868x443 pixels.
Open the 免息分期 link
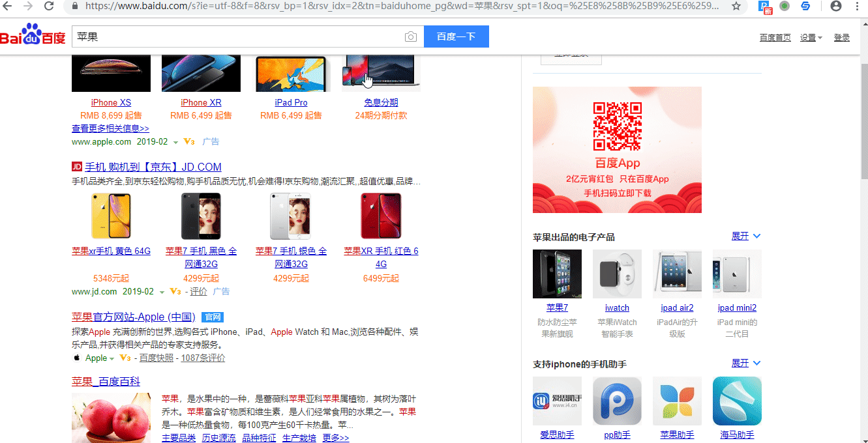coord(381,102)
